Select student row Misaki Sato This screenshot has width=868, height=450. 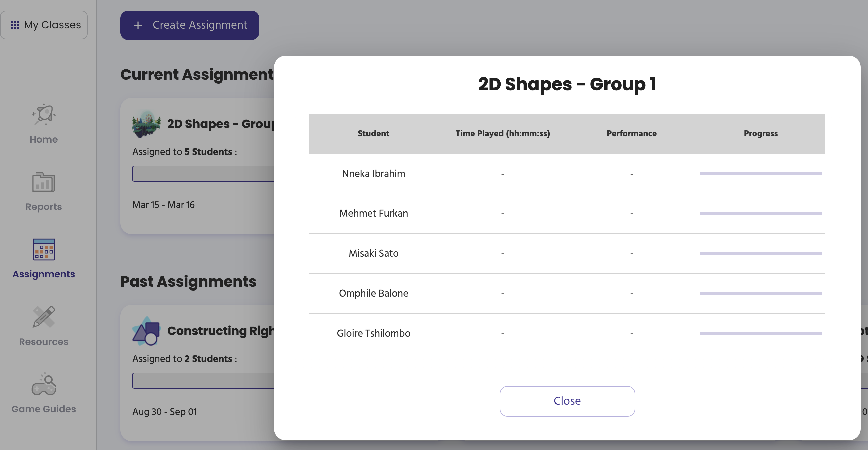tap(373, 253)
